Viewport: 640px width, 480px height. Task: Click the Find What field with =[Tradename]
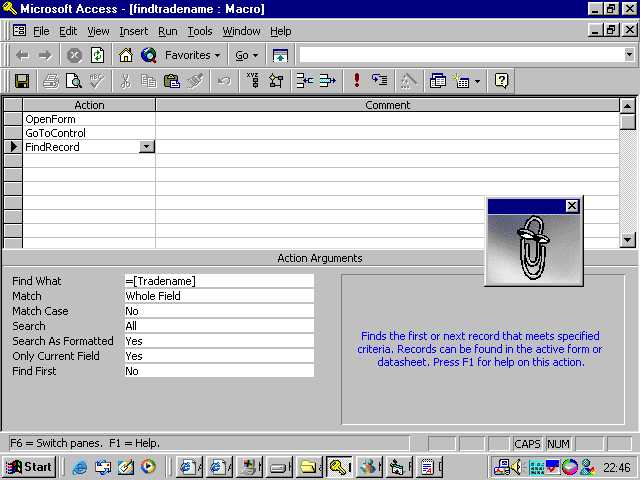[x=219, y=281]
